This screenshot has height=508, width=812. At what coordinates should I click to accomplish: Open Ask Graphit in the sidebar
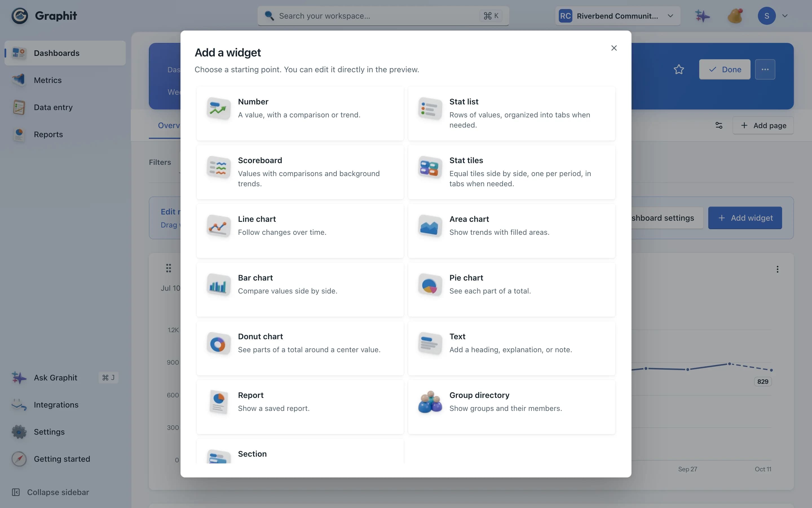(x=65, y=378)
